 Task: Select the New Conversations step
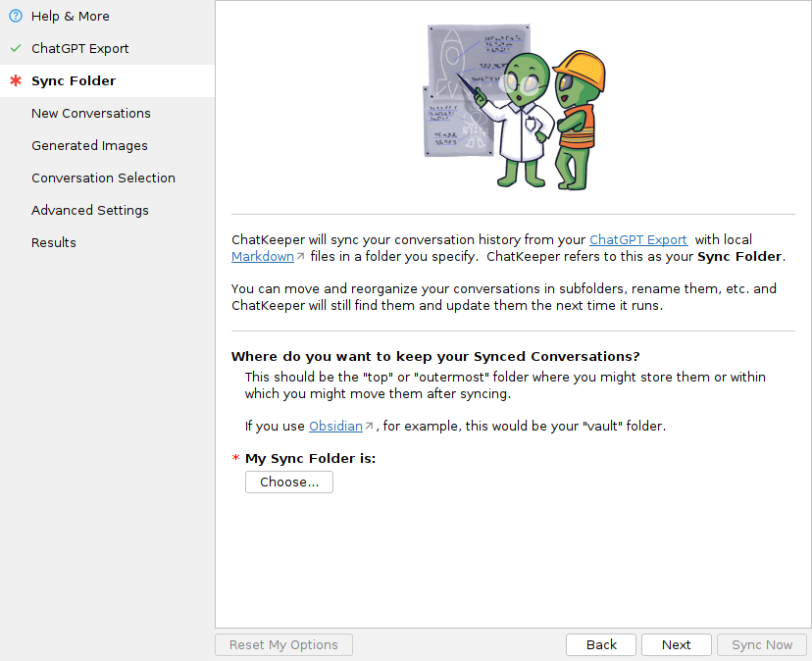(91, 113)
